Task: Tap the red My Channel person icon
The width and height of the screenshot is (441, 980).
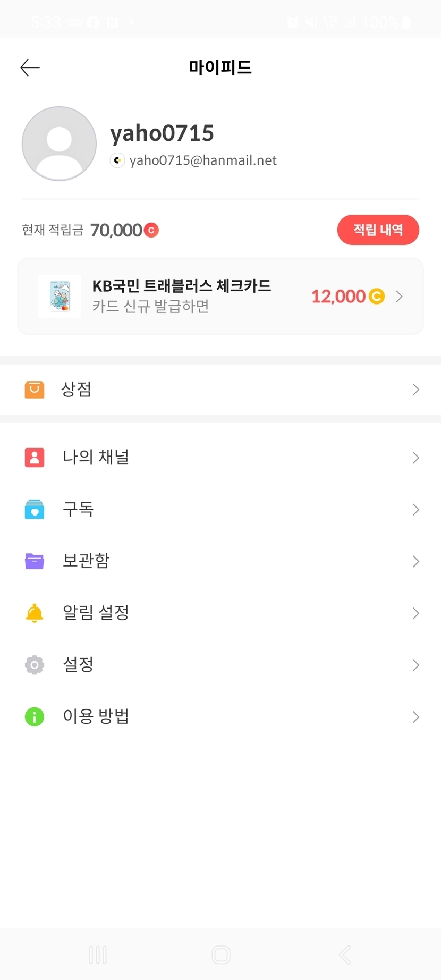Action: click(35, 457)
